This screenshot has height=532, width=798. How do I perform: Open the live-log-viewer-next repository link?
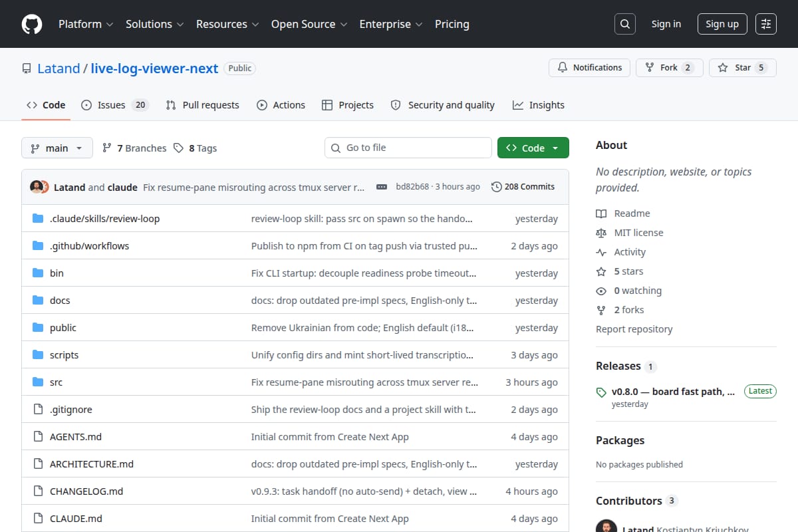(154, 68)
